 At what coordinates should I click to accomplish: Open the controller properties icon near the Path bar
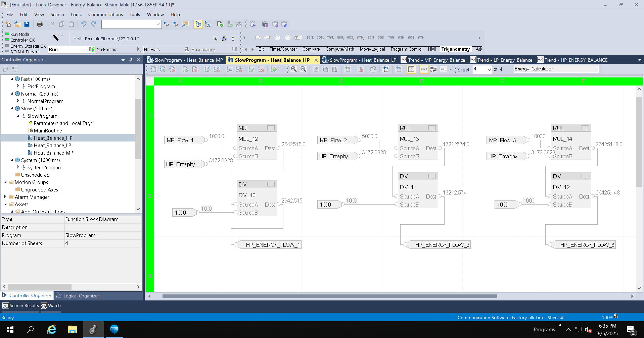pos(233,39)
